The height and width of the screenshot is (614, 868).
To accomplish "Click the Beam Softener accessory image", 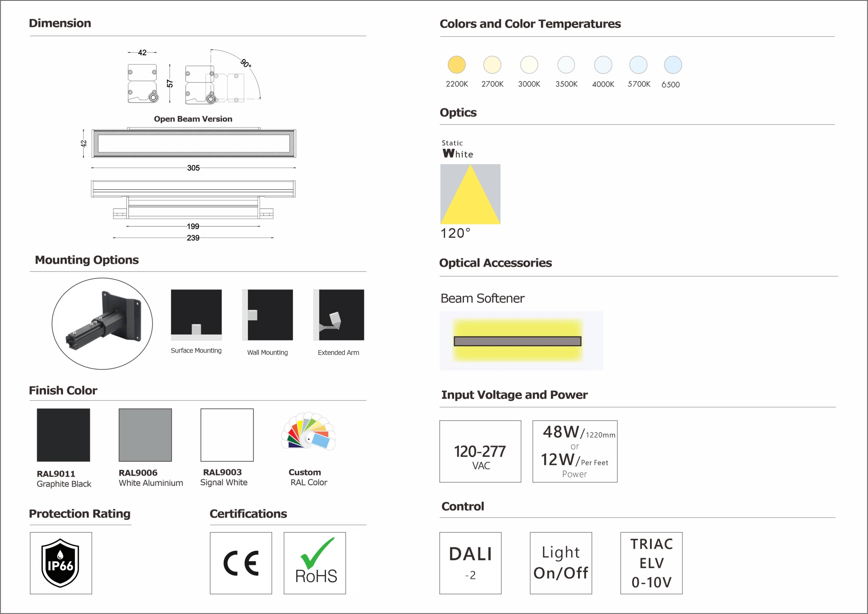I will 521,341.
